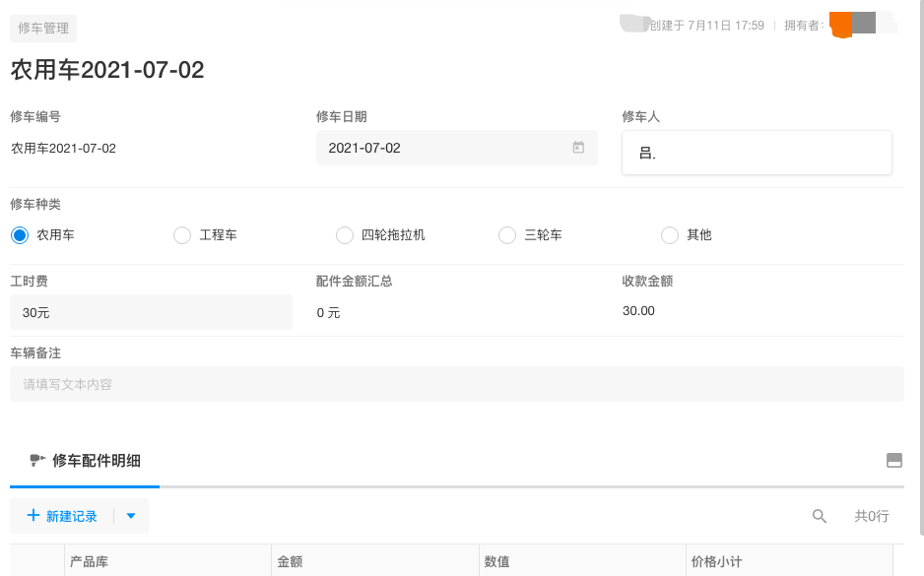The width and height of the screenshot is (924, 576).
Task: Click the 车辆备注 text field
Action: point(456,384)
